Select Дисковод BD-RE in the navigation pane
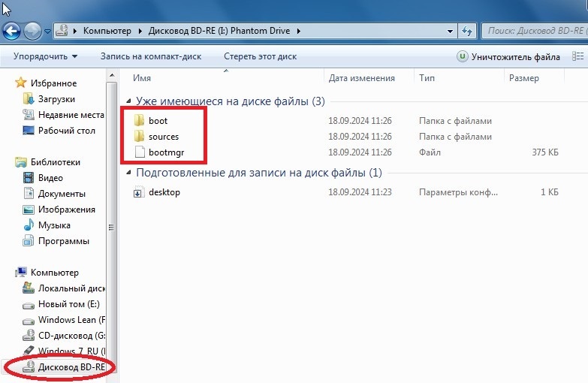 (71, 367)
